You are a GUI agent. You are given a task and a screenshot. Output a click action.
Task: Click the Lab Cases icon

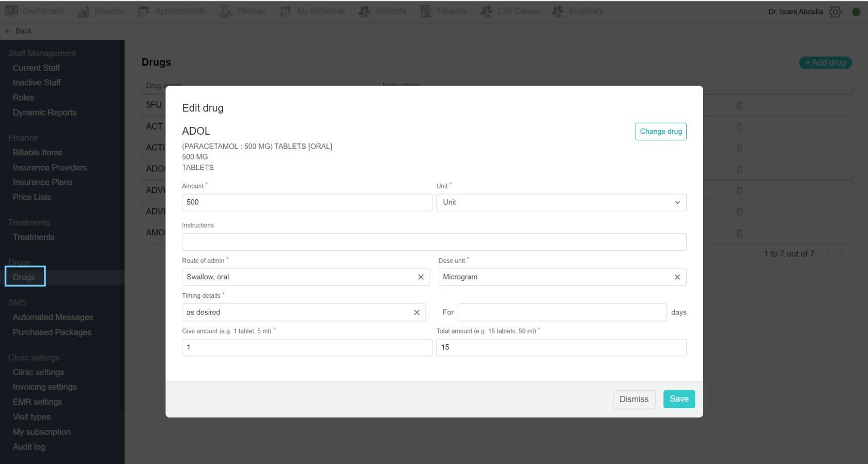coord(486,11)
